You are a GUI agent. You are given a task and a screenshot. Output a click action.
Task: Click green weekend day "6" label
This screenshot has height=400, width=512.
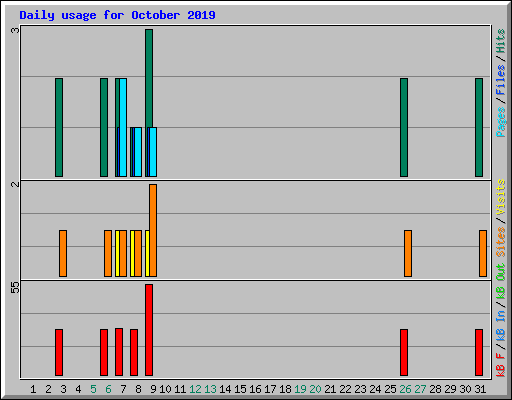[x=108, y=389]
